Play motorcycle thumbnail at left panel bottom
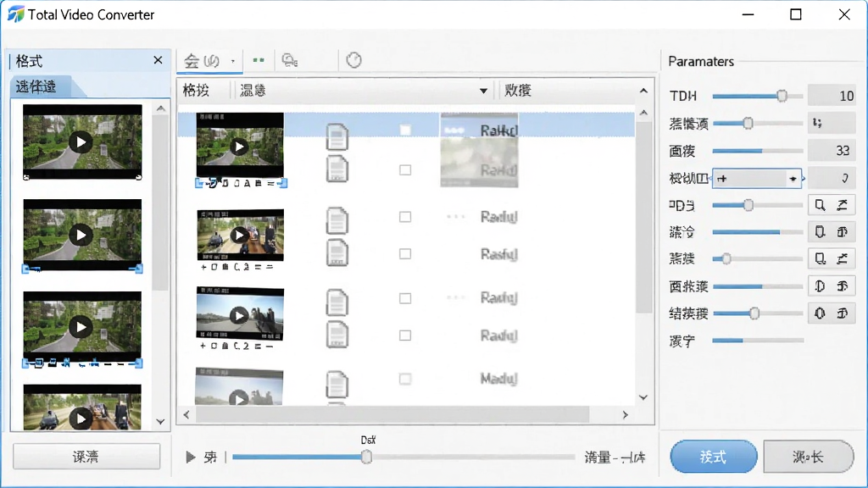The height and width of the screenshot is (488, 868). [x=81, y=419]
